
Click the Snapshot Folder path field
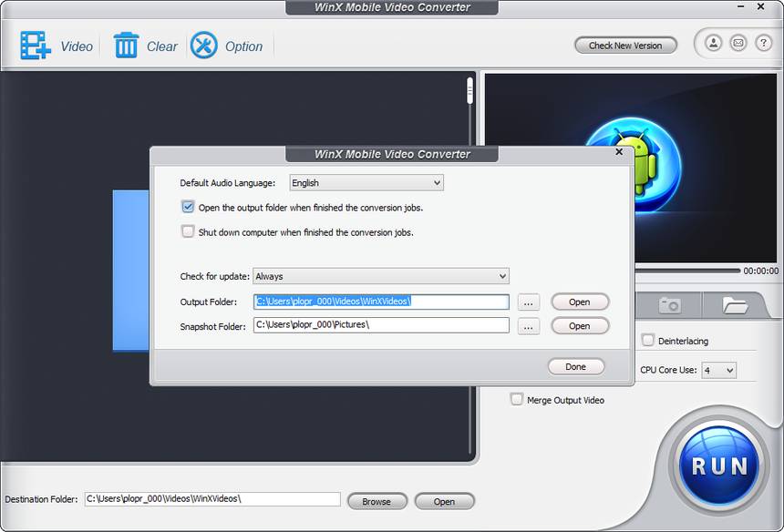click(x=381, y=325)
